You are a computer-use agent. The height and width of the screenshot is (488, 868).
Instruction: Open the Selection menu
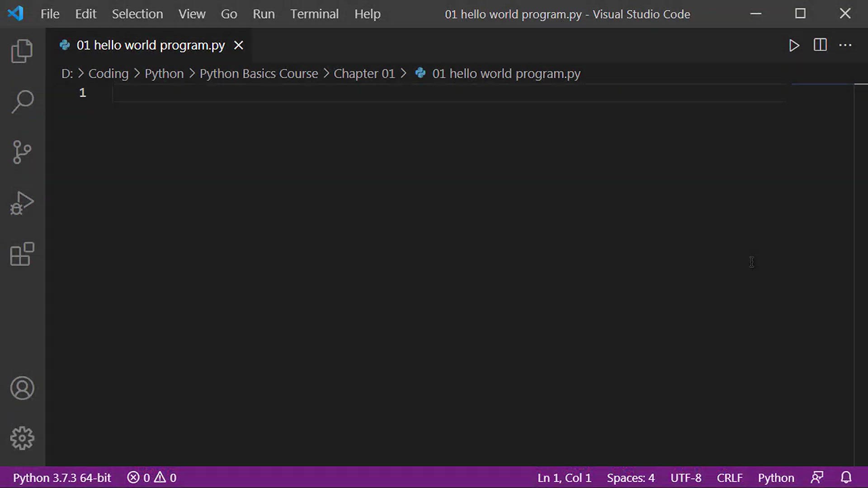point(137,14)
